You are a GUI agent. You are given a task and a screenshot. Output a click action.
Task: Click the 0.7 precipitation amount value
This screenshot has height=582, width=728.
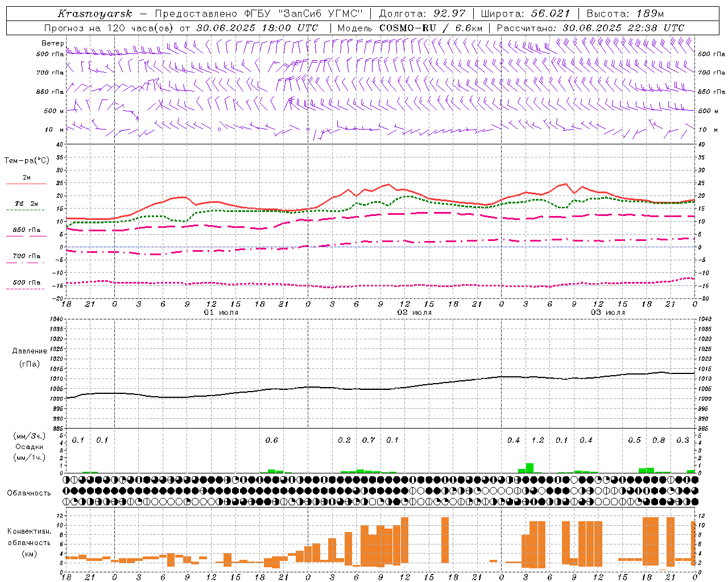(369, 440)
